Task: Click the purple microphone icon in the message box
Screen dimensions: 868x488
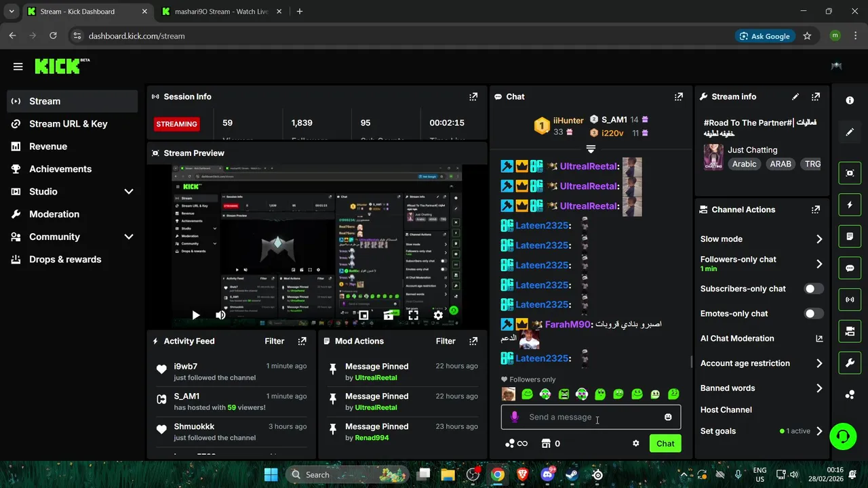Action: point(514,418)
